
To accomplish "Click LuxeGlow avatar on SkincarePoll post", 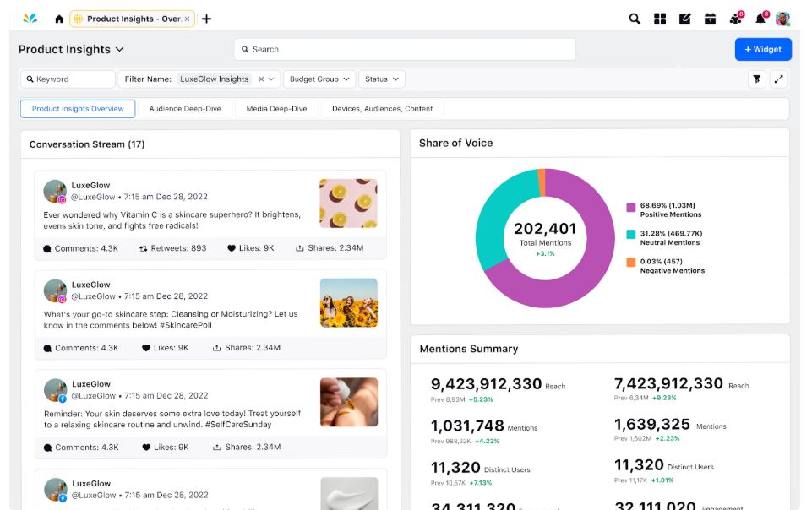I will click(55, 290).
